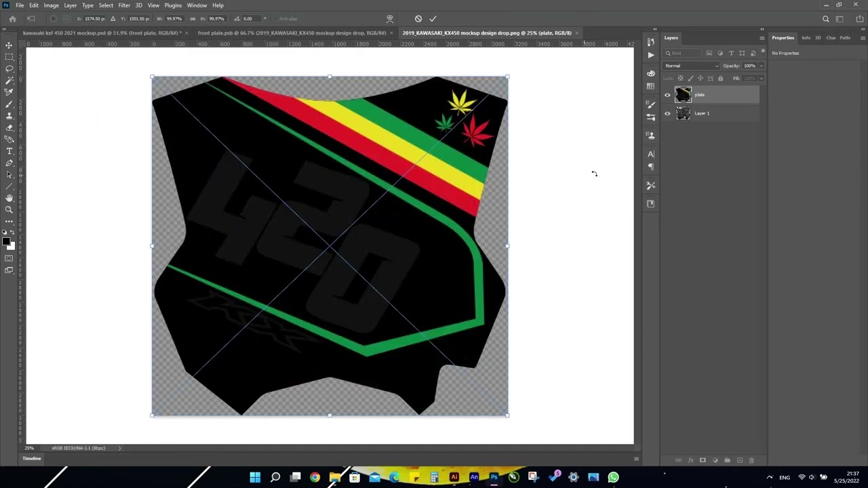The image size is (868, 488).
Task: Select the Move tool
Action: tap(9, 45)
